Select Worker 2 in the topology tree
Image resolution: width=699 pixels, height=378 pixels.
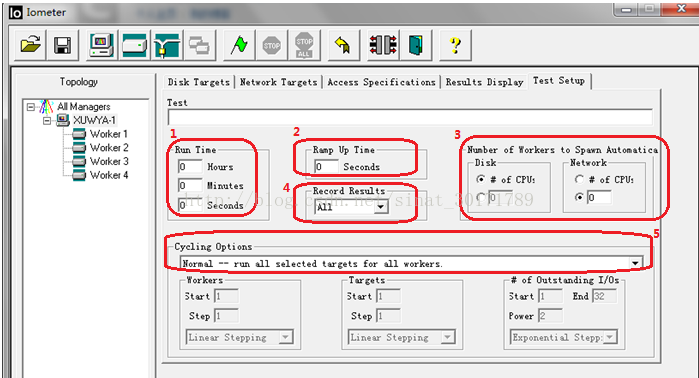[x=109, y=148]
